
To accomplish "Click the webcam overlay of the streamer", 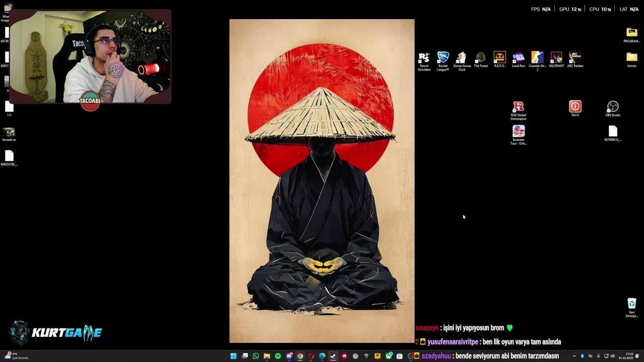I will (x=91, y=57).
